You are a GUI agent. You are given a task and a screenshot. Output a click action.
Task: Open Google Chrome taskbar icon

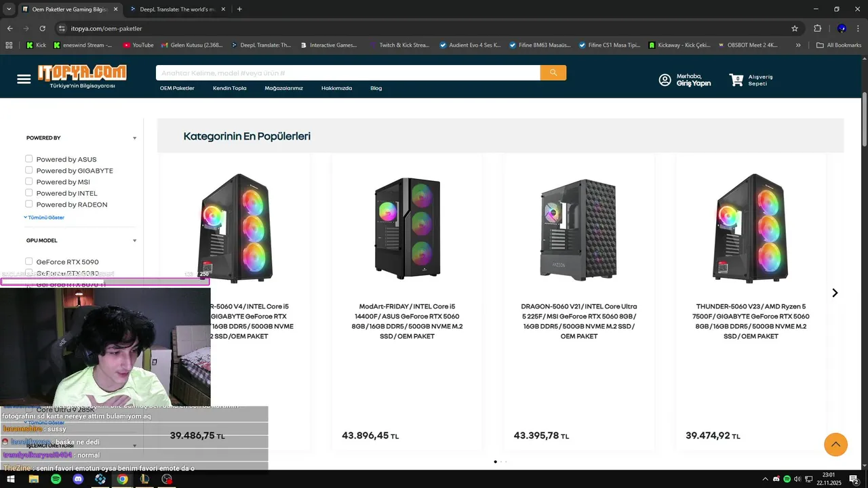tap(122, 479)
